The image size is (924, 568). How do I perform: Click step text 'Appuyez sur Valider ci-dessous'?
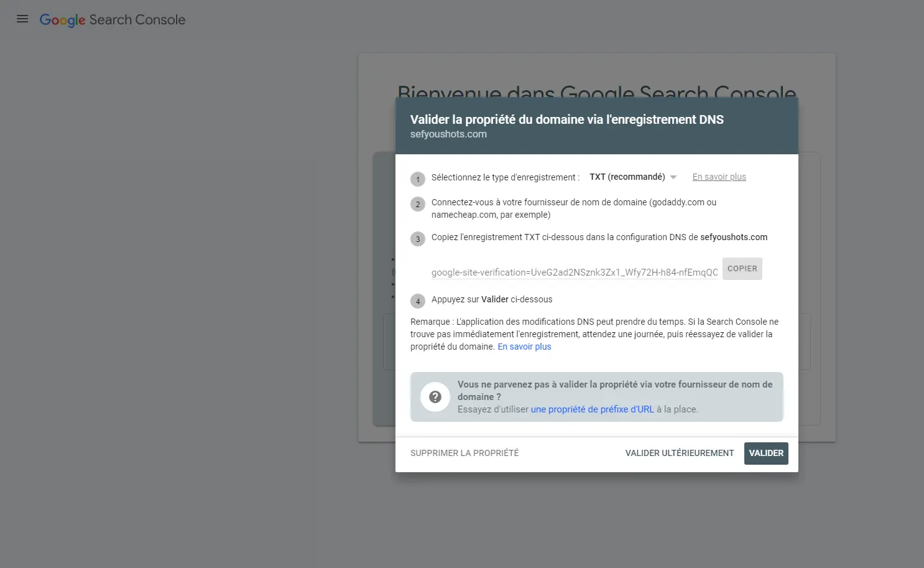492,299
